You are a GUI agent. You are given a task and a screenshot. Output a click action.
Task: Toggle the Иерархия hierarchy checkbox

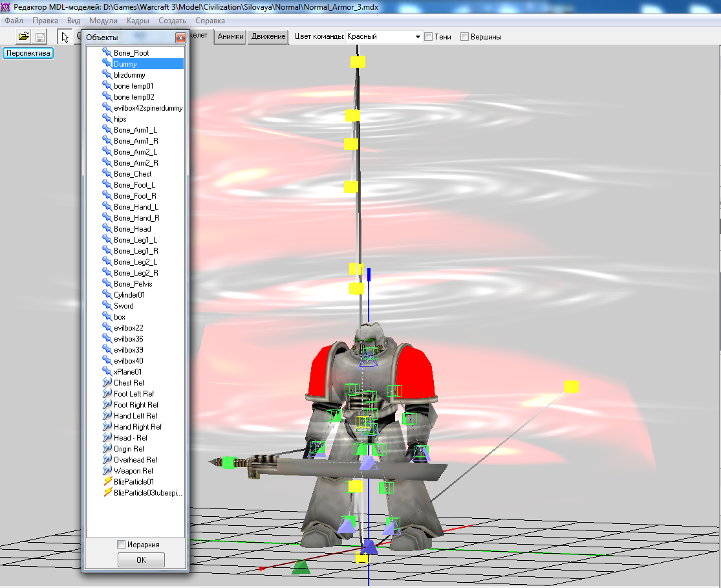[122, 544]
